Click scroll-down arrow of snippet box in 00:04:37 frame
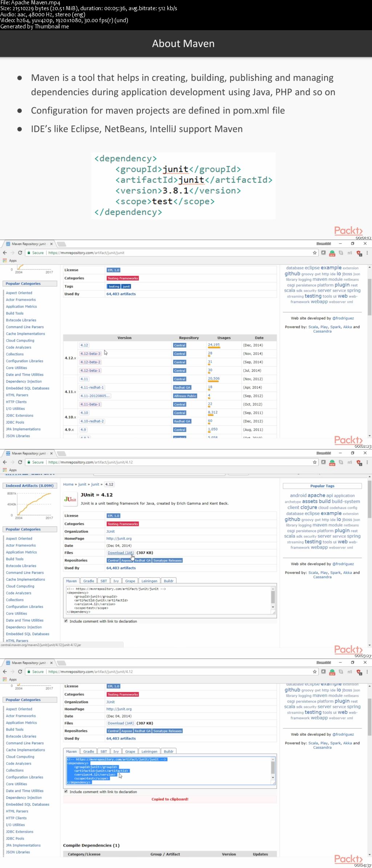Image resolution: width=372 pixels, height=868 pixels. tap(273, 778)
